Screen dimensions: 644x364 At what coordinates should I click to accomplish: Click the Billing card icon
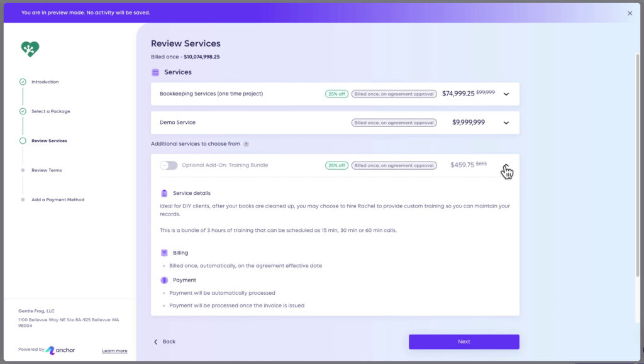point(165,252)
